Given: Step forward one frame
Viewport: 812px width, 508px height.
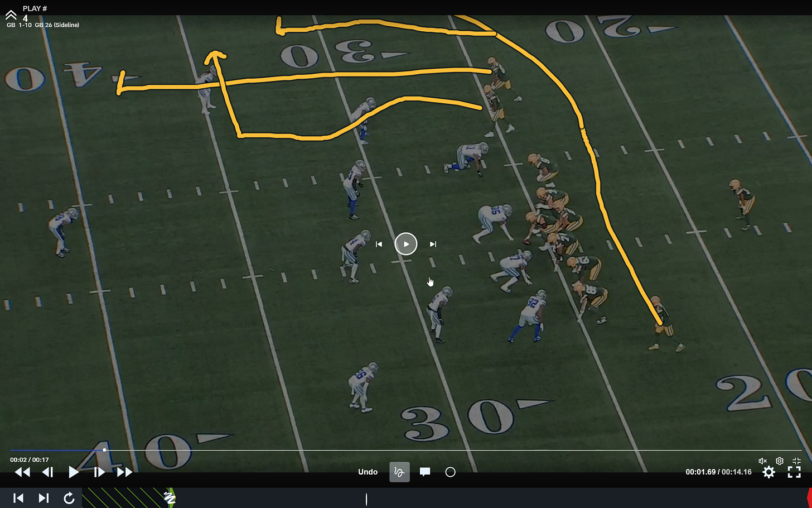Looking at the screenshot, I should point(99,472).
